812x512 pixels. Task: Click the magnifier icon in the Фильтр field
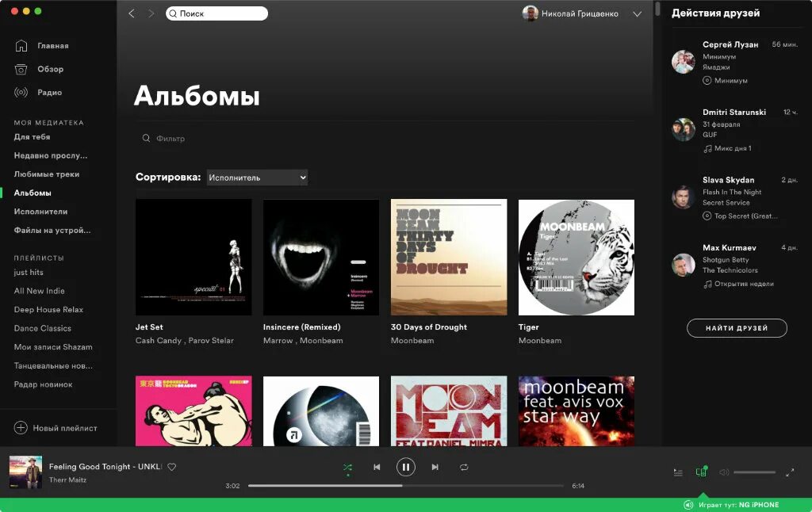pyautogui.click(x=146, y=138)
